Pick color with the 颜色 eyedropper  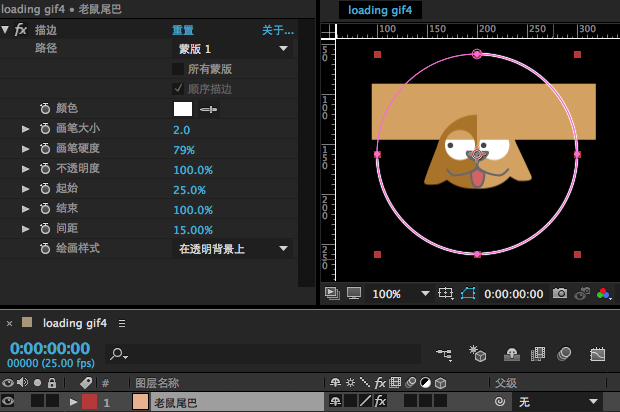tap(208, 110)
